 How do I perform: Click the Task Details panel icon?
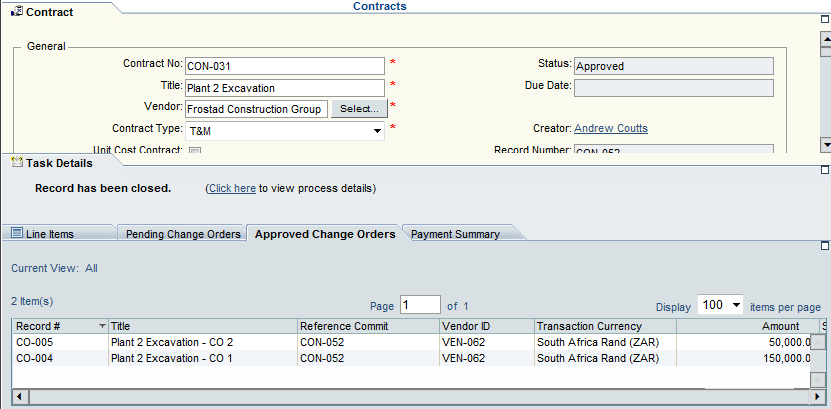click(16, 163)
